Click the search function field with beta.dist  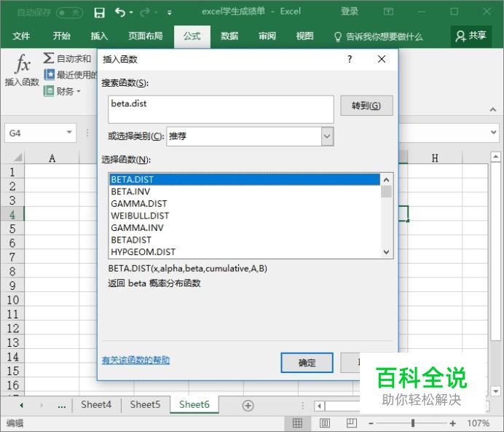tap(221, 109)
